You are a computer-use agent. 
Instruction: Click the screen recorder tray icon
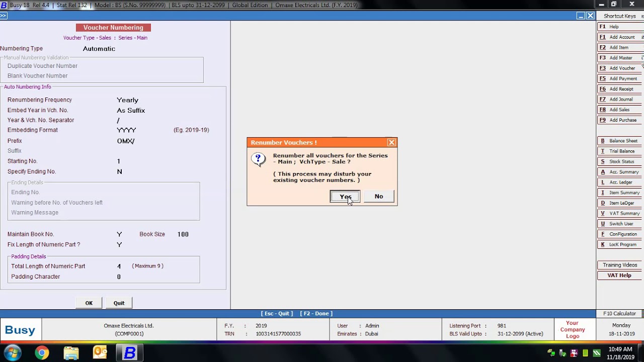[574, 353]
